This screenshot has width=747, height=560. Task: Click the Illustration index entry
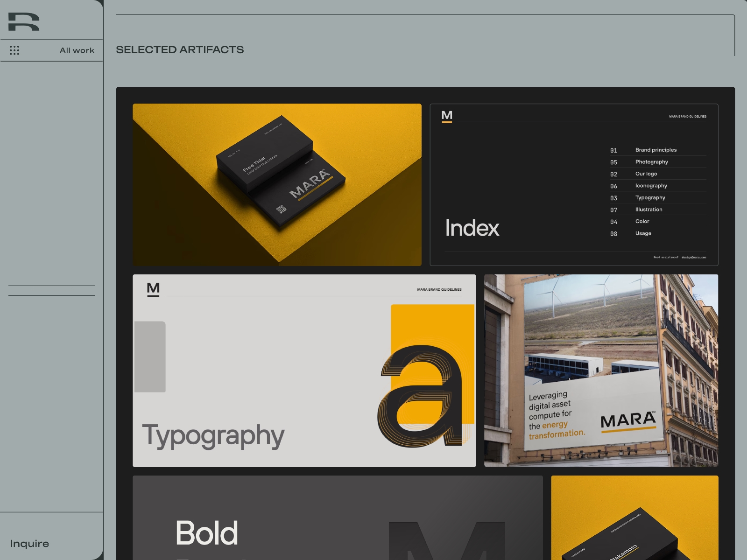click(x=649, y=210)
